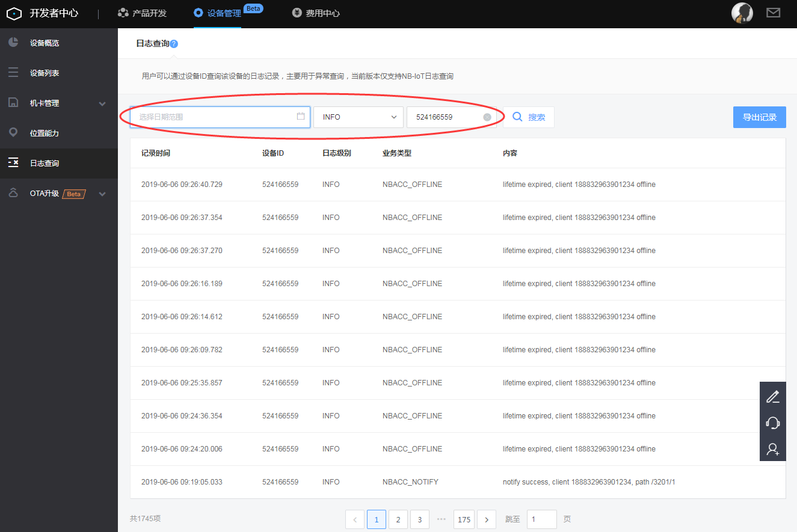Screen dimensions: 797x532
Task: Open 位置能力 in sidebar
Action: click(59, 133)
